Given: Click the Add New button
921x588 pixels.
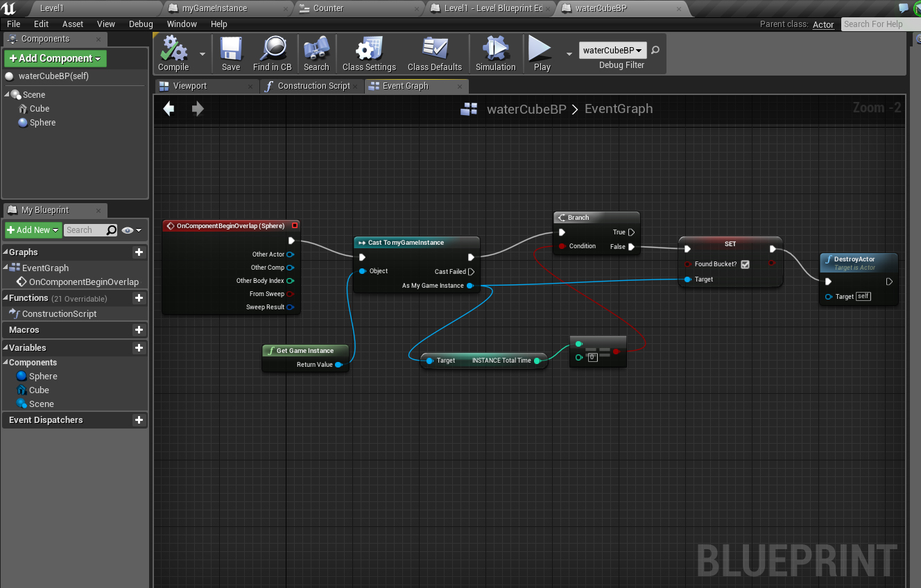Looking at the screenshot, I should tap(33, 230).
